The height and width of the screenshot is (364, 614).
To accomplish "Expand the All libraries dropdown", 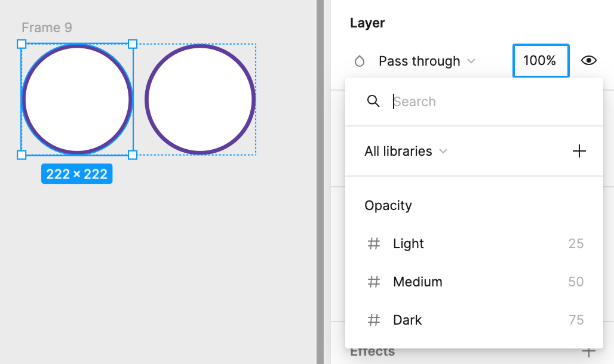I will pyautogui.click(x=406, y=151).
